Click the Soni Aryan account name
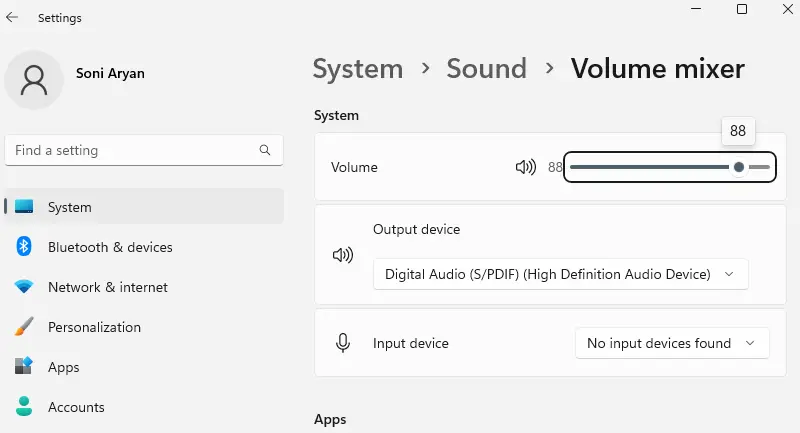 (108, 72)
